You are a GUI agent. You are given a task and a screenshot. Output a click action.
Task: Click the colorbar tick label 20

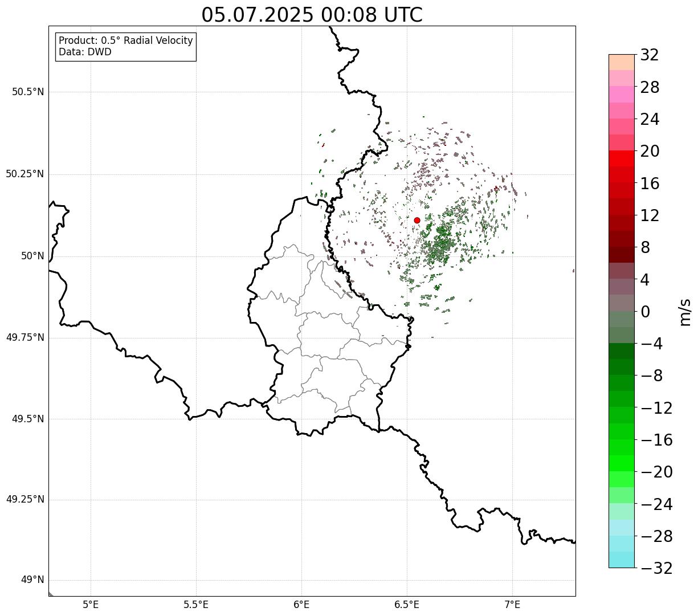[x=650, y=151]
